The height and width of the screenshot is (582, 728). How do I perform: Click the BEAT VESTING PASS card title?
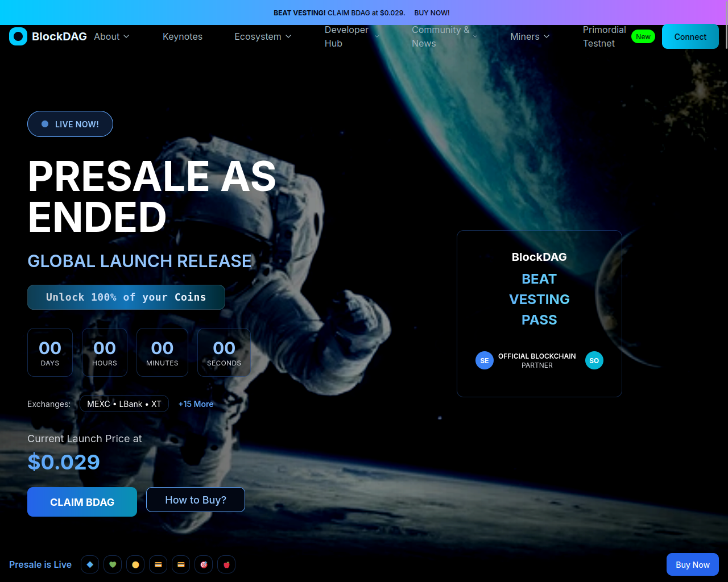(539, 300)
